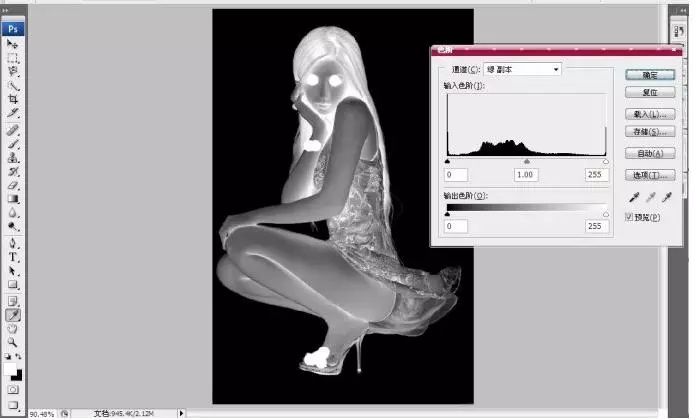Select the Type tool
Image resolution: width=696 pixels, height=420 pixels.
(12, 257)
